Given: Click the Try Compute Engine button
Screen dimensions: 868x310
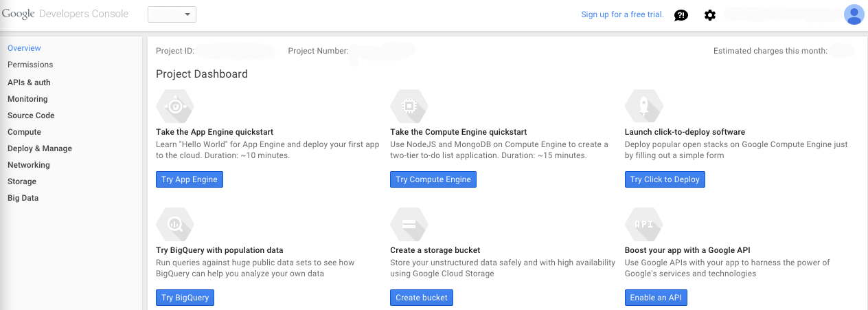Looking at the screenshot, I should click(433, 179).
